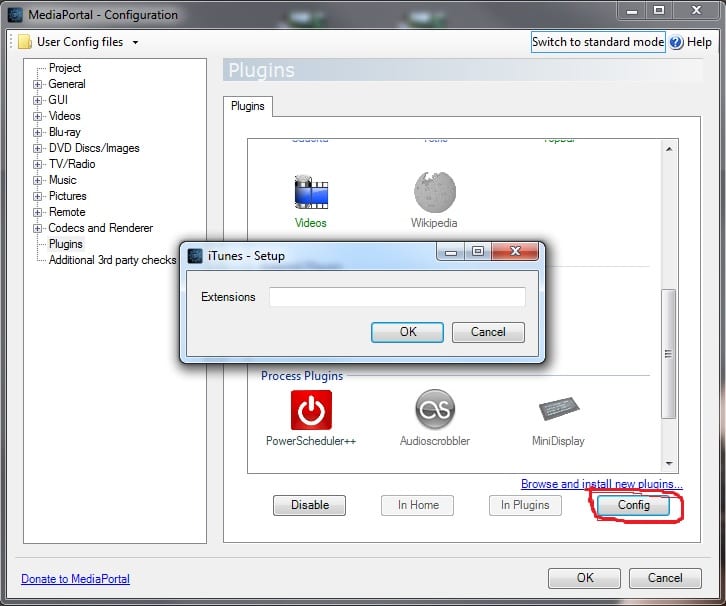This screenshot has width=726, height=606.
Task: Expand the TV/Radio tree node
Action: point(38,165)
